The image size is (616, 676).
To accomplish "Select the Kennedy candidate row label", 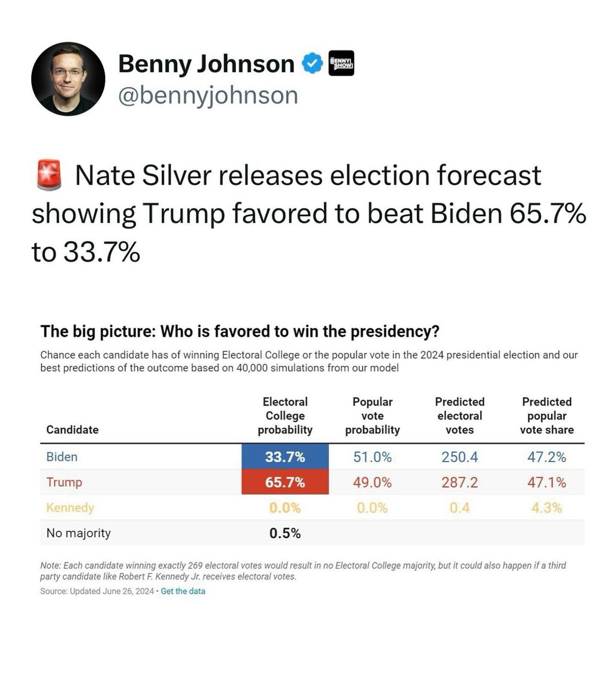I will click(x=70, y=507).
